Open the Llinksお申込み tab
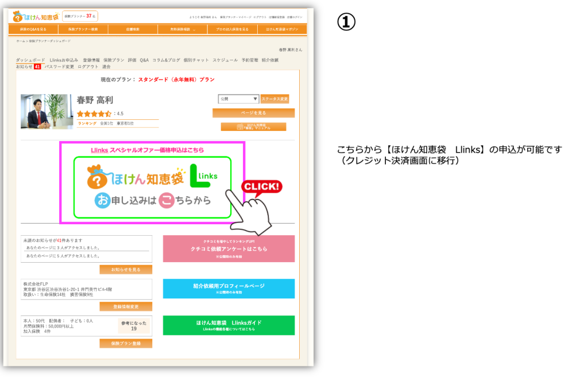 pyautogui.click(x=64, y=60)
